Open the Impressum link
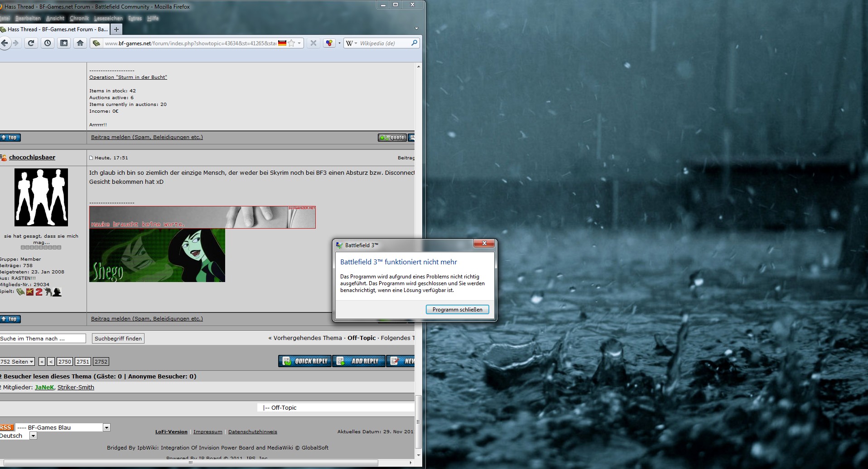The height and width of the screenshot is (469, 868). click(x=208, y=432)
